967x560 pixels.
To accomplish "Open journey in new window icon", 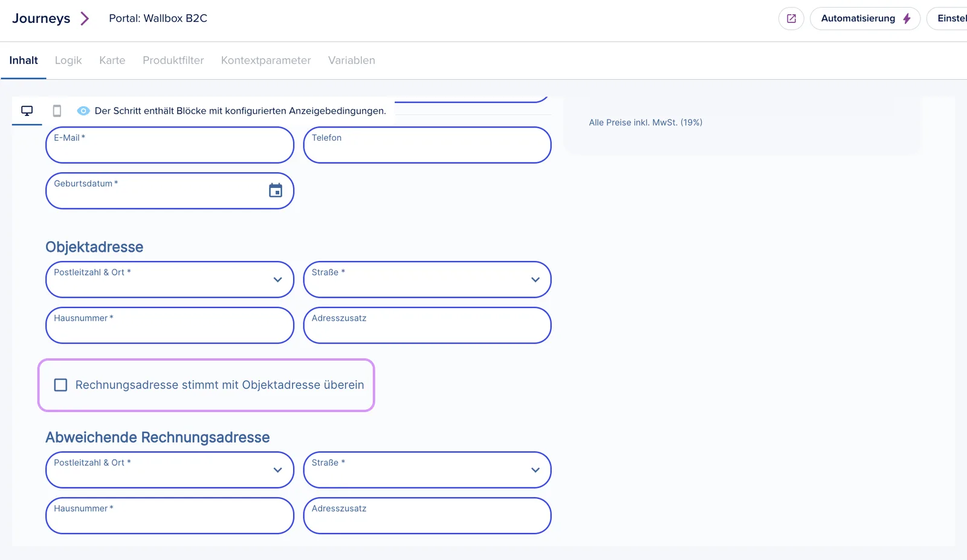I will [791, 19].
